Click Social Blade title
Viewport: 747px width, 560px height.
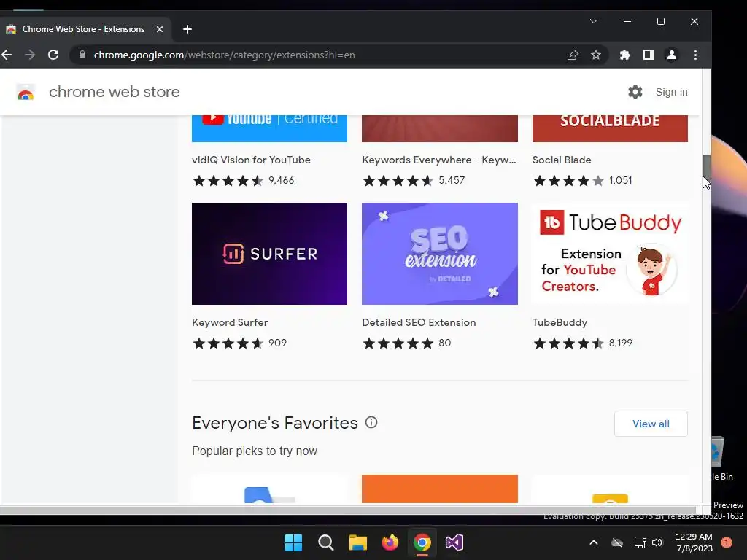tap(562, 160)
